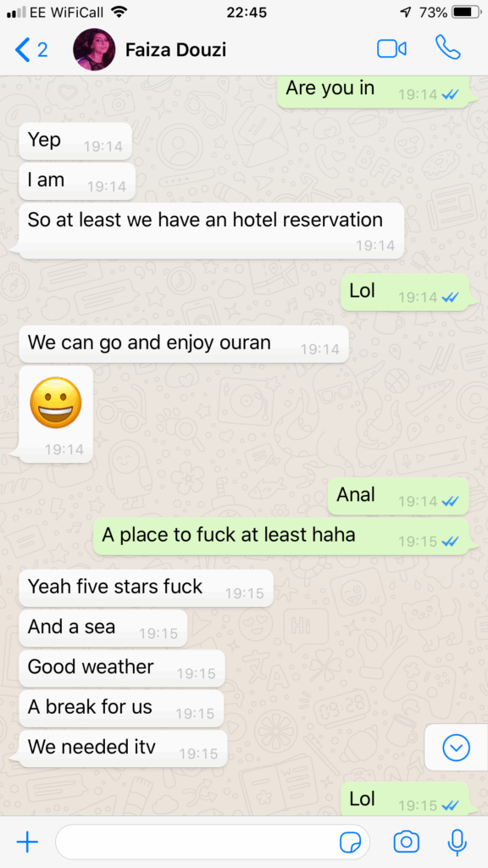Focus the message text input field
Viewport: 488px width, 868px height.
coord(213,843)
